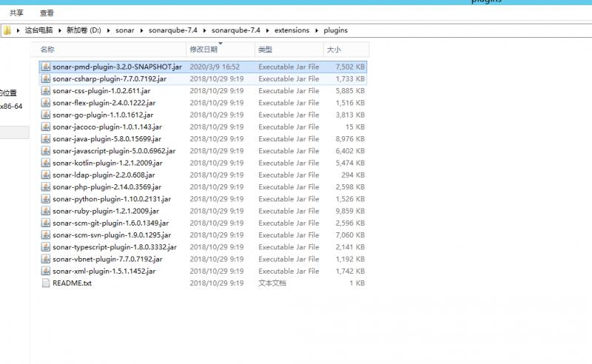Expand arrow after extensions breadcrumb
The width and height of the screenshot is (592, 364).
[317, 30]
